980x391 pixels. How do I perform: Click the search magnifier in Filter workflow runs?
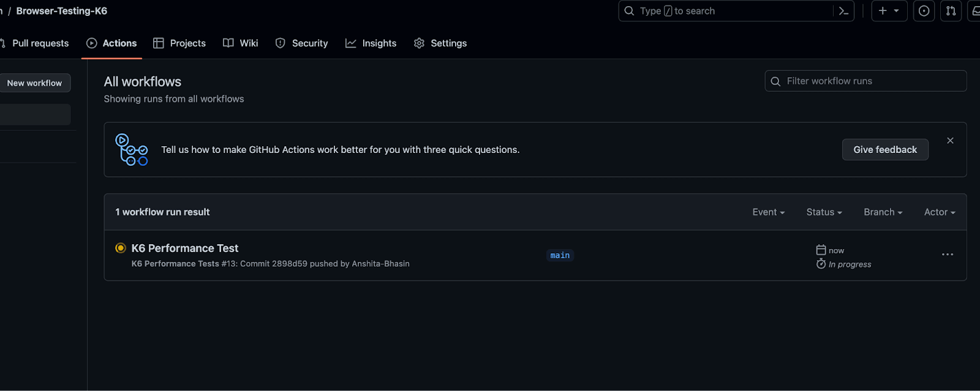tap(775, 81)
